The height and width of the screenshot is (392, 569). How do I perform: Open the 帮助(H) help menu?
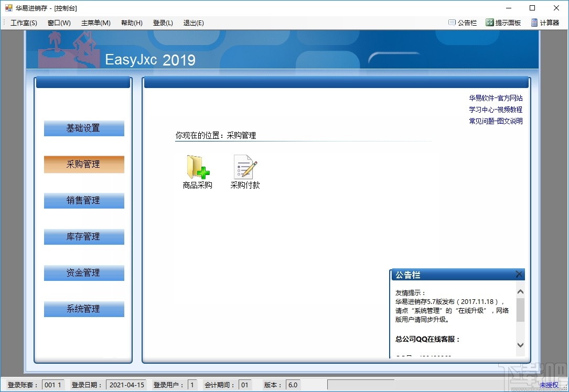pos(131,23)
